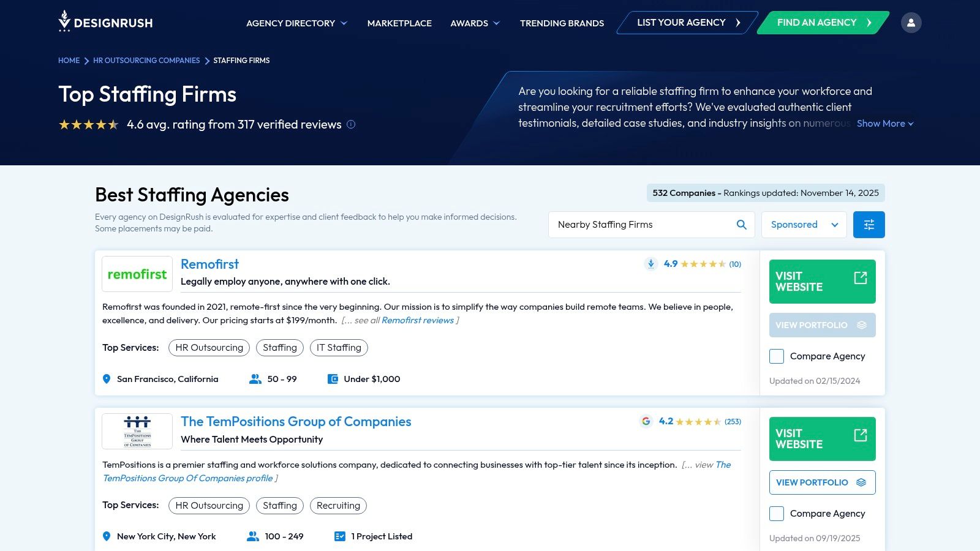980x551 pixels.
Task: Visit Website for Remofirst
Action: [x=822, y=282]
